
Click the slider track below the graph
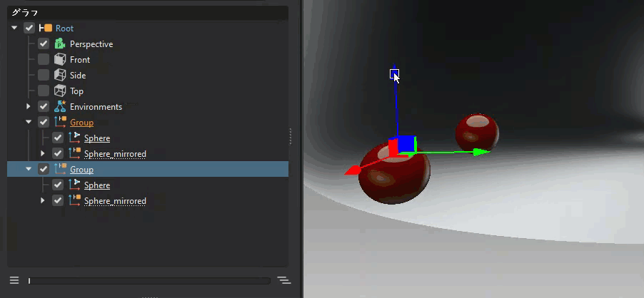[x=149, y=281]
